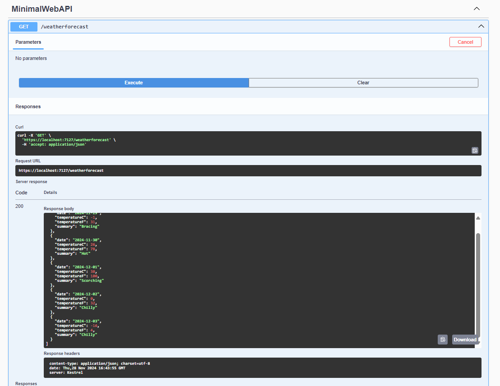This screenshot has height=386, width=500.
Task: Click the Request URL text field
Action: (x=248, y=170)
